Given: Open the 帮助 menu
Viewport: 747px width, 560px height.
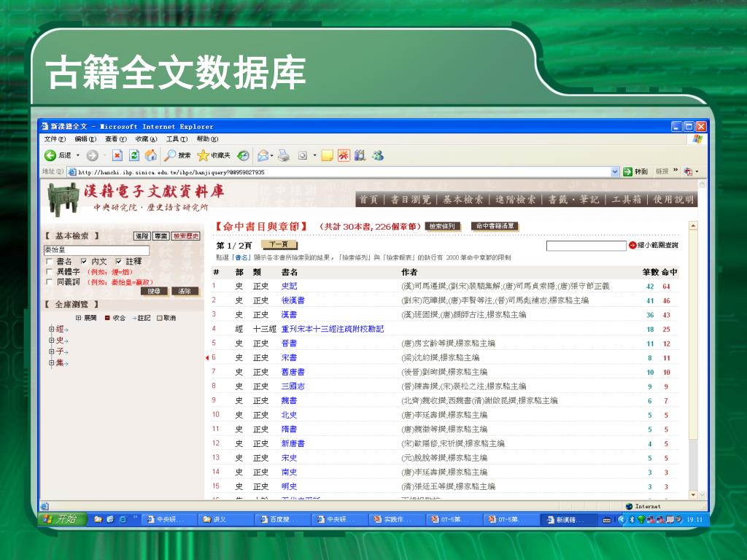Looking at the screenshot, I should [207, 139].
